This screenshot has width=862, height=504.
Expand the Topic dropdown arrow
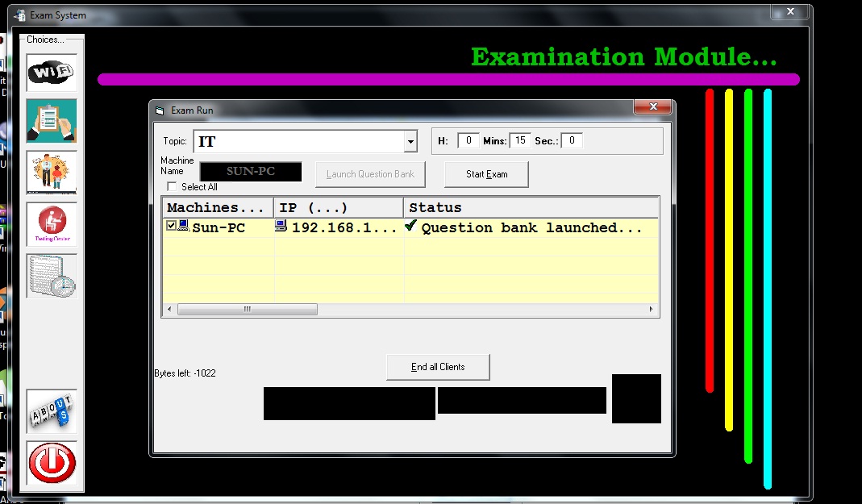(410, 142)
